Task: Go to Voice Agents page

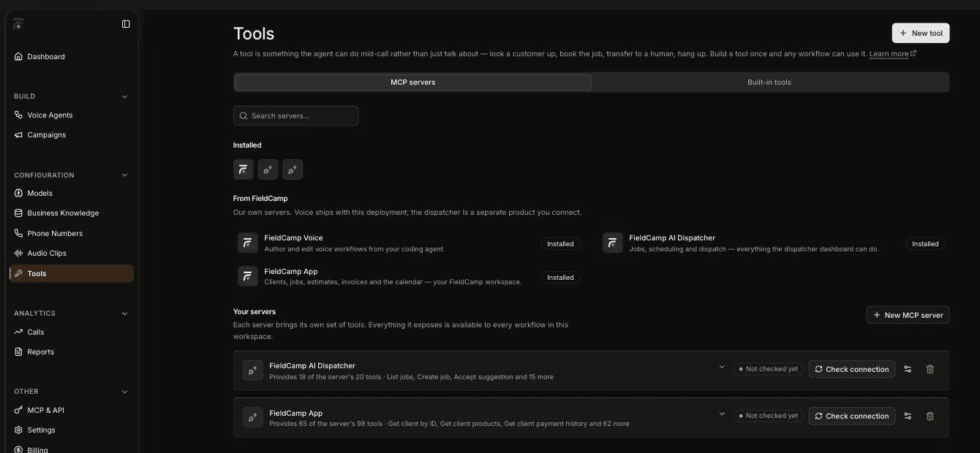Action: point(72,115)
